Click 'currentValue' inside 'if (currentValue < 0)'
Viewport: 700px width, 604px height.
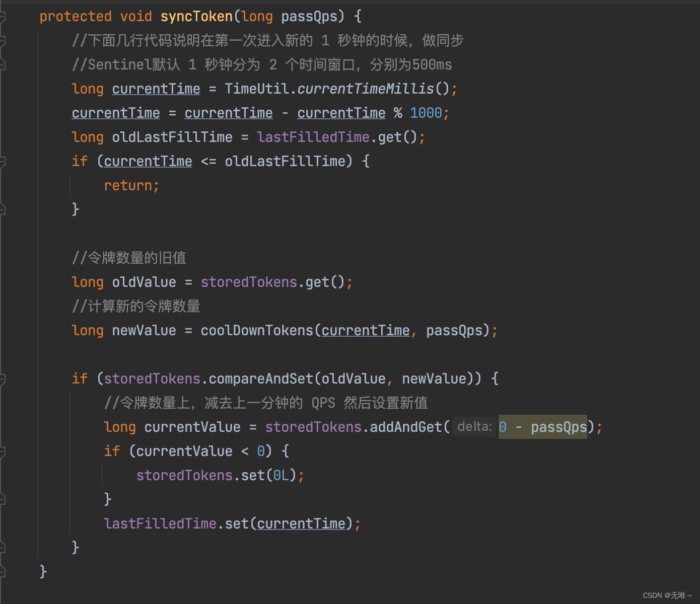coord(184,451)
